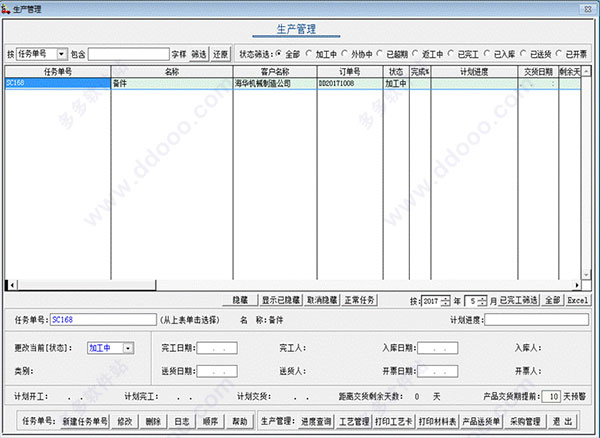
Task: Click the 计划进度 column header
Action: (474, 72)
